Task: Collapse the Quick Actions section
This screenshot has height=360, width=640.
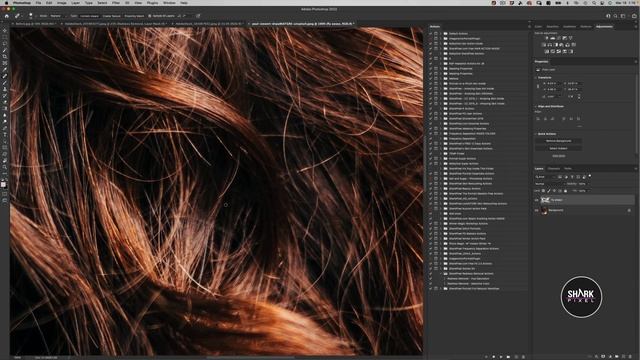Action: point(536,134)
